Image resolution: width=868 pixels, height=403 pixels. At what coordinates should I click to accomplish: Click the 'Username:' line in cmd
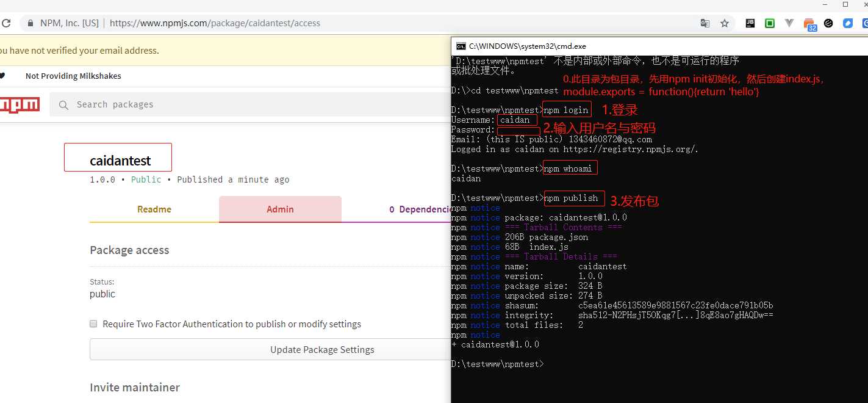pos(490,120)
